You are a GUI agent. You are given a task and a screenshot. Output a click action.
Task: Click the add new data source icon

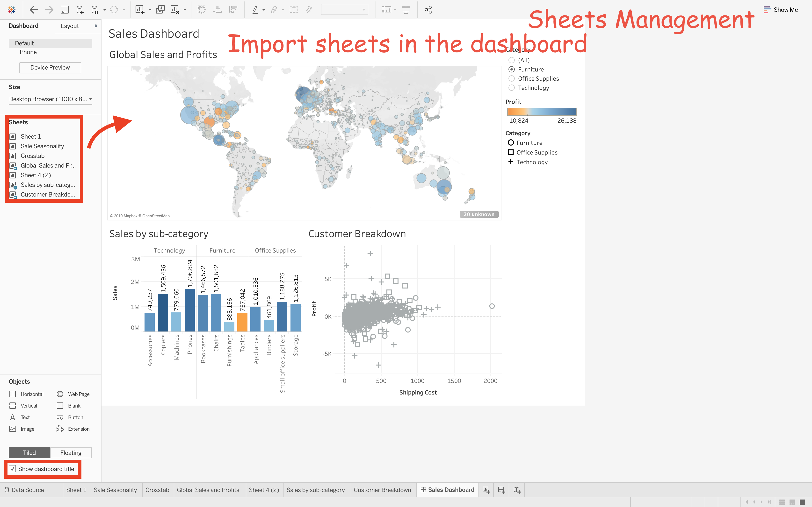tap(80, 10)
